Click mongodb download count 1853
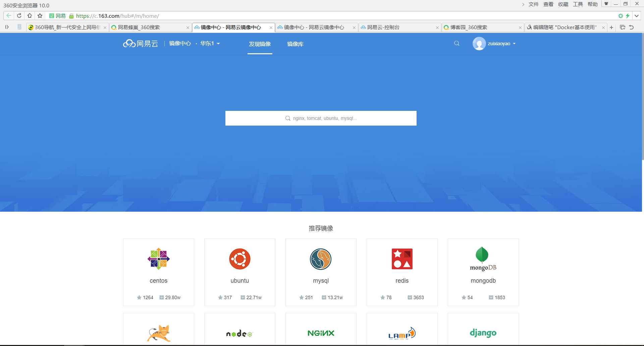Viewport: 644px width, 346px height. click(x=497, y=297)
